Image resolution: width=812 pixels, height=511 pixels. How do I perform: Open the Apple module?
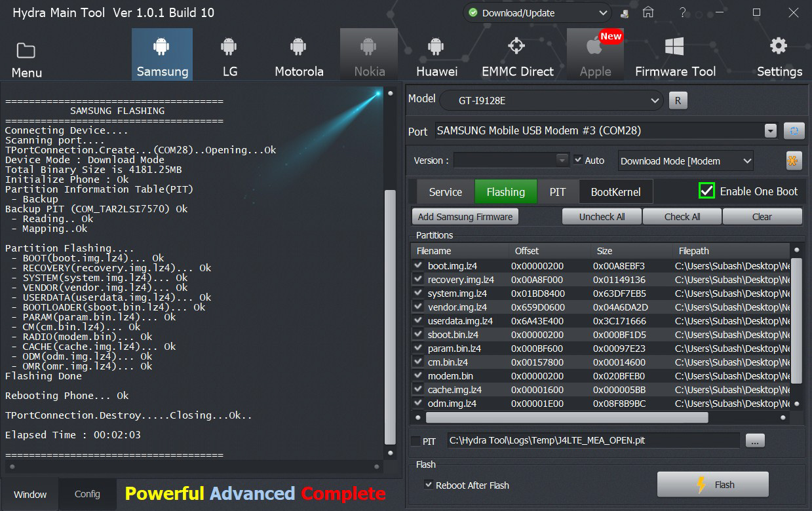coord(595,54)
